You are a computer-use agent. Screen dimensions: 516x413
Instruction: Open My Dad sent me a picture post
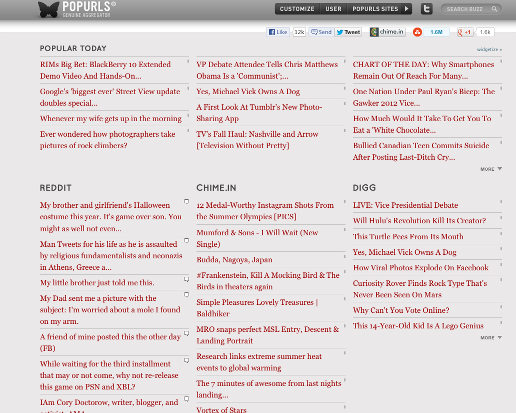110,310
